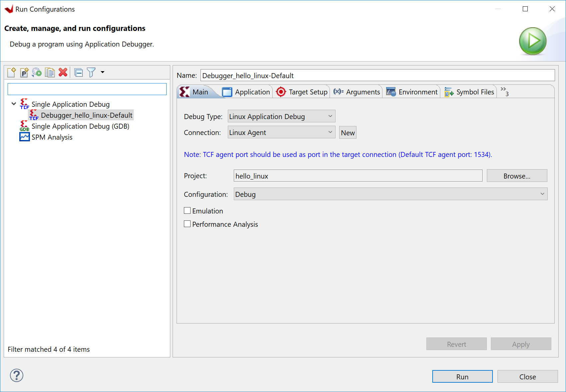Image resolution: width=566 pixels, height=392 pixels.
Task: Open the Connection dropdown
Action: 281,132
